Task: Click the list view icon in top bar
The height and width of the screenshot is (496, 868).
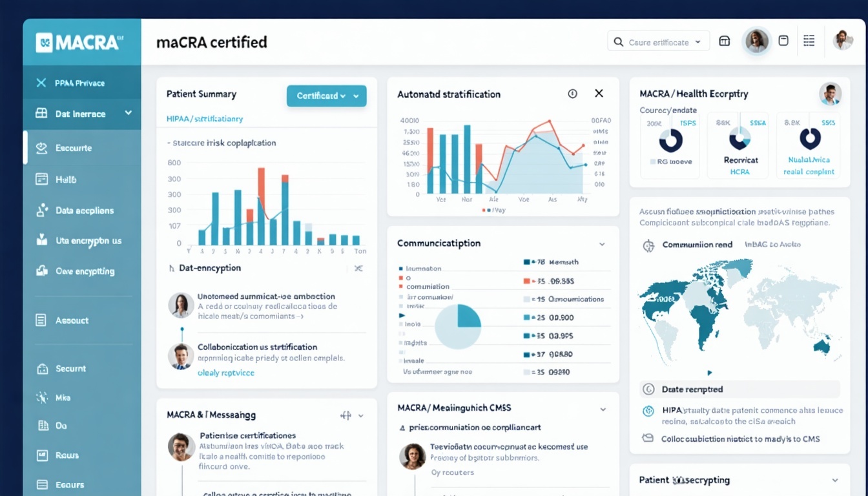Action: click(809, 40)
